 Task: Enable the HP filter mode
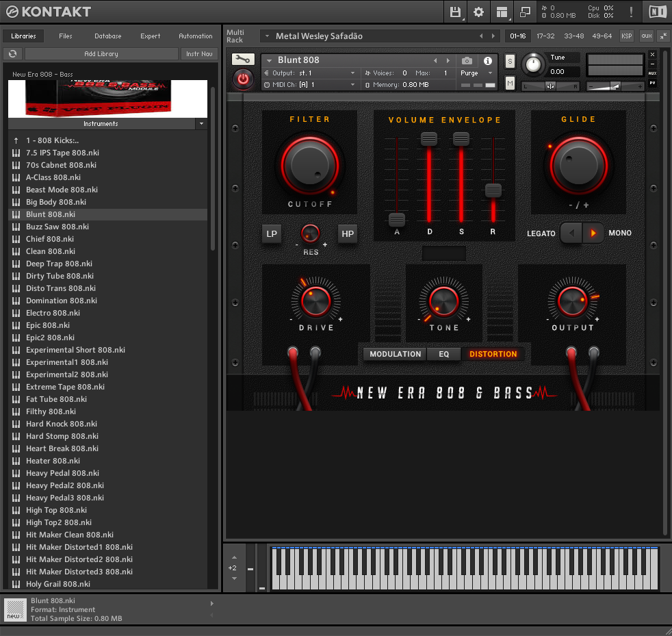(x=348, y=233)
